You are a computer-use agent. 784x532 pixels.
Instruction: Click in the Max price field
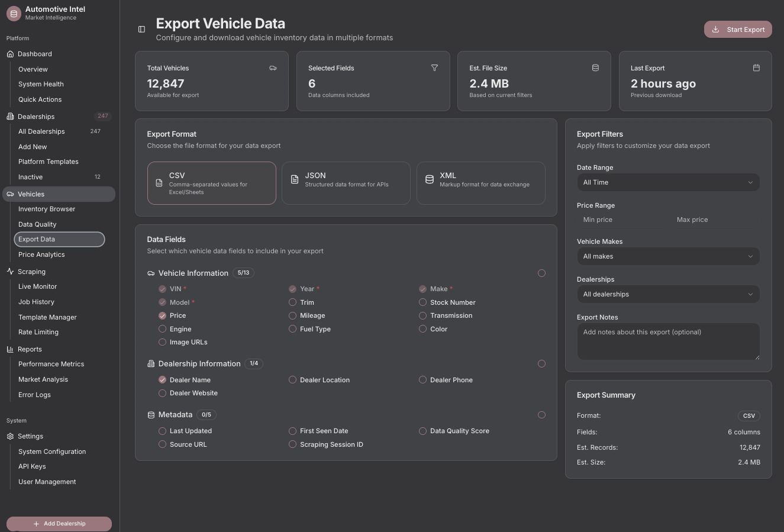tap(715, 220)
